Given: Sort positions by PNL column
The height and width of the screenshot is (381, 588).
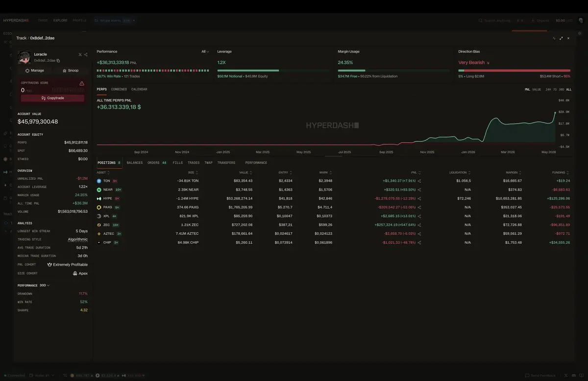Looking at the screenshot, I should pos(416,173).
